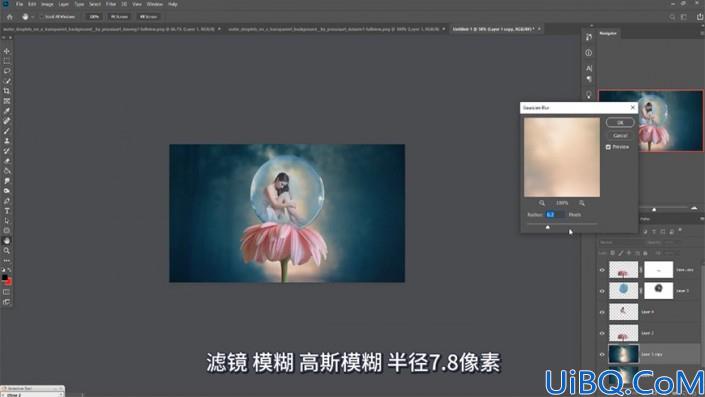Hide the blue bubble layer with mask

click(602, 291)
